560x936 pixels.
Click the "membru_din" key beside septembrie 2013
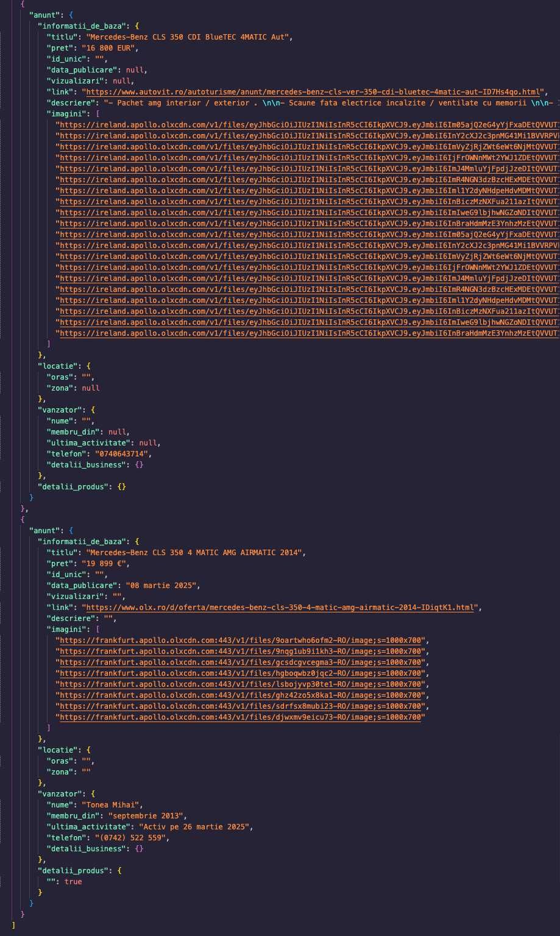click(73, 816)
